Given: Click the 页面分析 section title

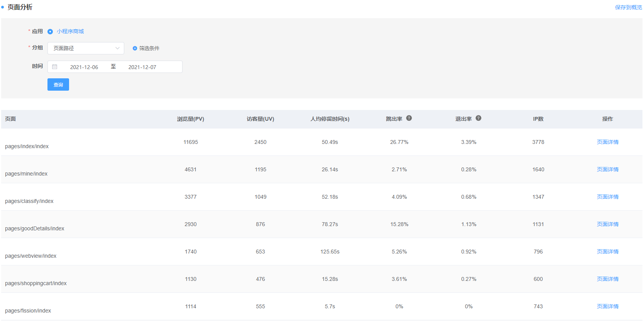Looking at the screenshot, I should [x=20, y=7].
